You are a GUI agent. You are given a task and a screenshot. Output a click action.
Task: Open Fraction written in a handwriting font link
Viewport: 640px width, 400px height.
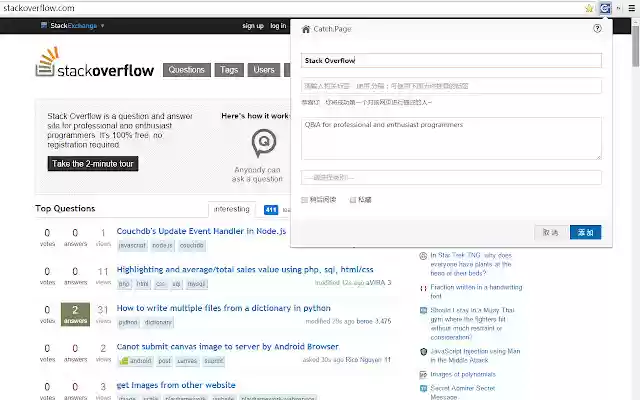(x=476, y=291)
